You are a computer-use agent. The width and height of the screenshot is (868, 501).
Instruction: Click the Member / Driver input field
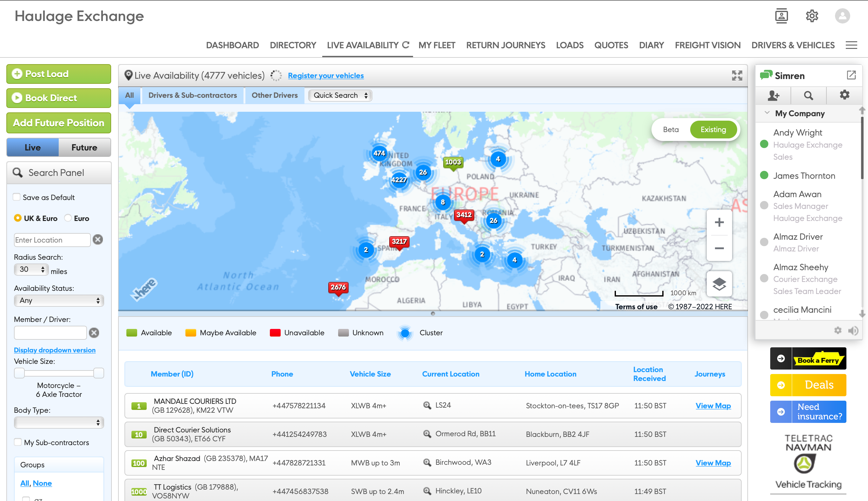[50, 332]
